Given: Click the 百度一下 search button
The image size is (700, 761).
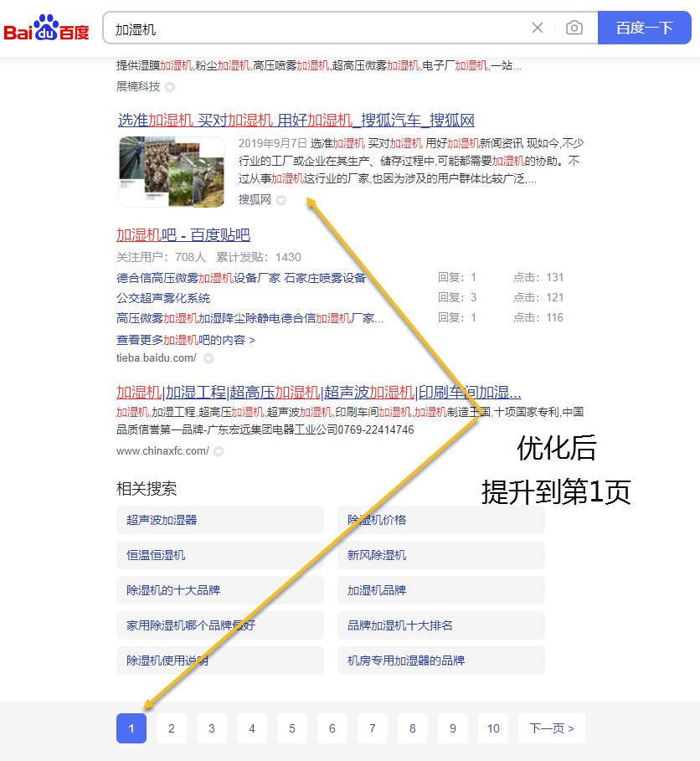Looking at the screenshot, I should coord(645,28).
